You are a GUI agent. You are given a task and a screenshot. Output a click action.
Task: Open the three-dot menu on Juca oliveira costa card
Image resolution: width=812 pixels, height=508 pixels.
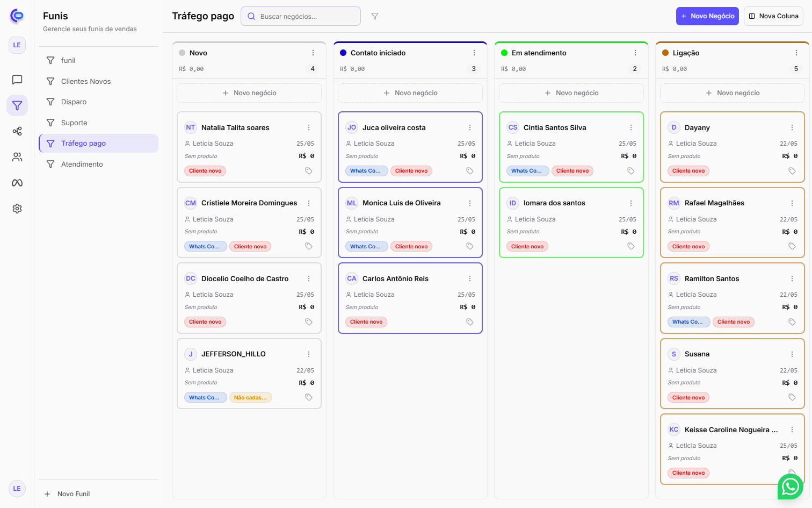pyautogui.click(x=470, y=127)
